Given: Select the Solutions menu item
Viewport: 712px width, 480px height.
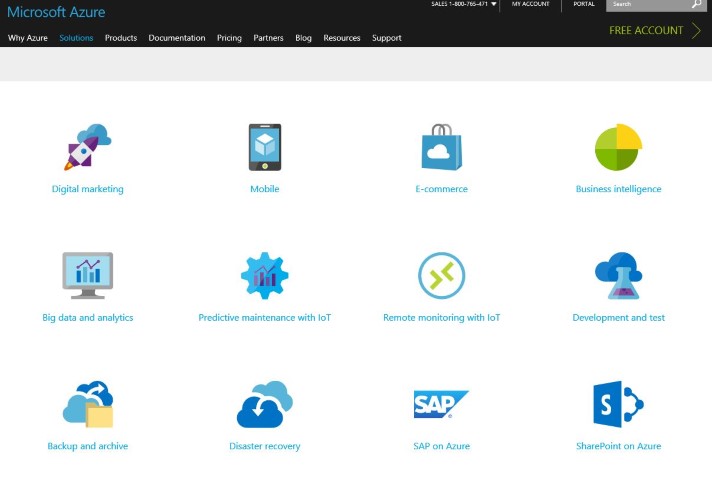Looking at the screenshot, I should coord(76,38).
